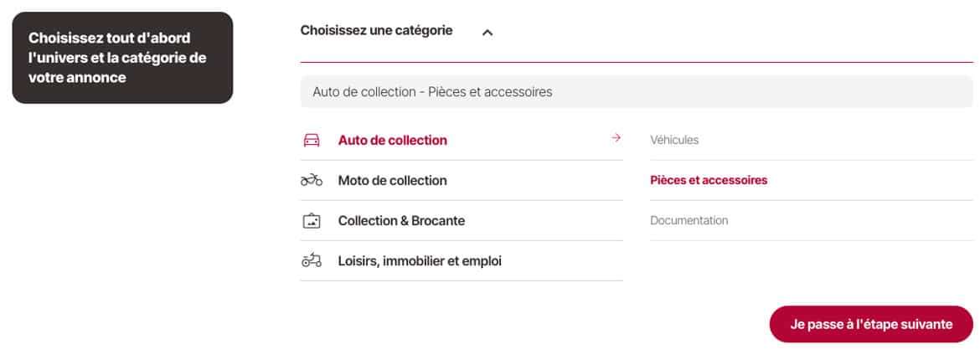The image size is (980, 360).
Task: Click the car icon for Auto de collection
Action: (x=311, y=140)
